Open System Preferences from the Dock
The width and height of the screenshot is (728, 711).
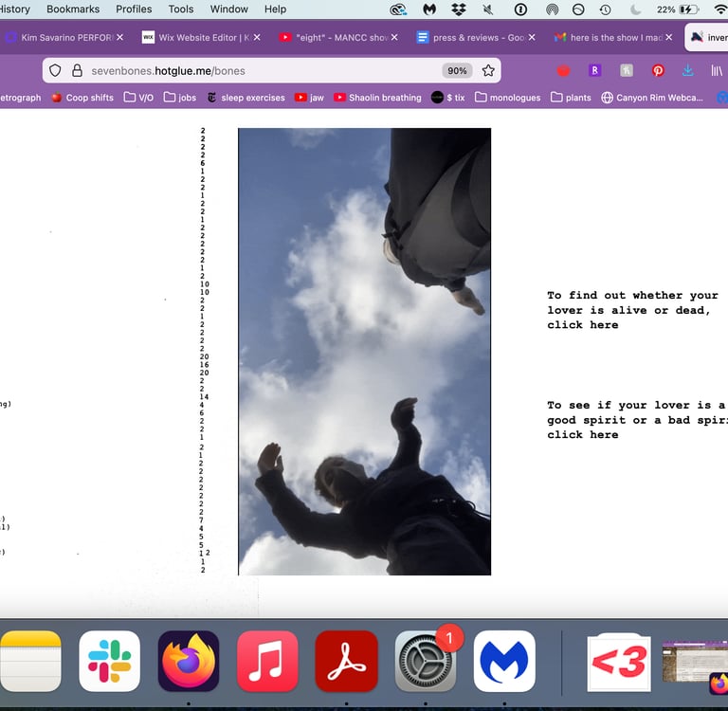coord(426,661)
